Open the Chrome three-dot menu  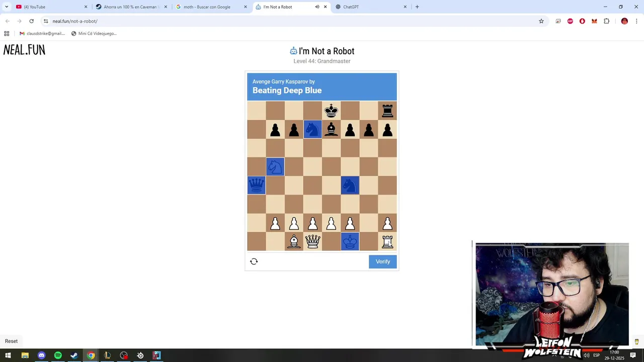click(x=636, y=21)
